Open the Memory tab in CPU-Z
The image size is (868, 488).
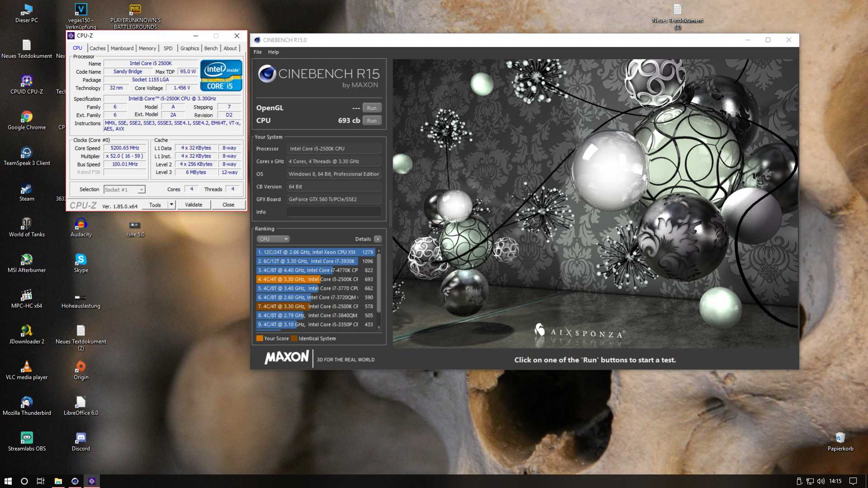coord(147,48)
